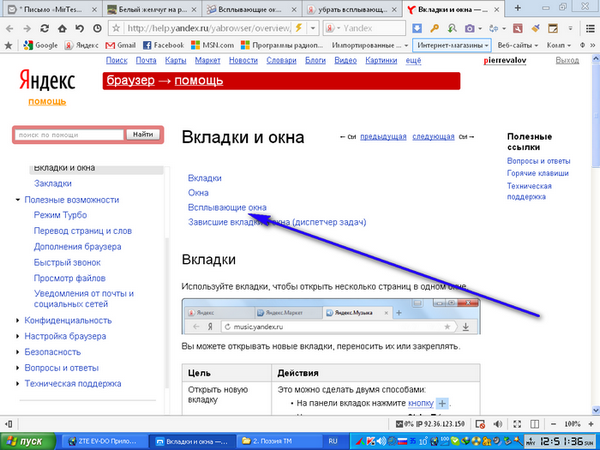600x450 pixels.
Task: Focus the help search input field
Action: click(69, 135)
